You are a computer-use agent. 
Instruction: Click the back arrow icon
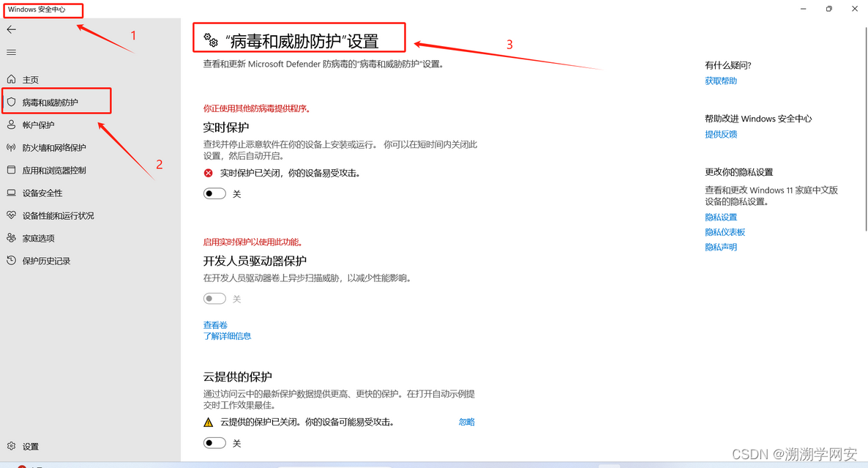click(12, 29)
